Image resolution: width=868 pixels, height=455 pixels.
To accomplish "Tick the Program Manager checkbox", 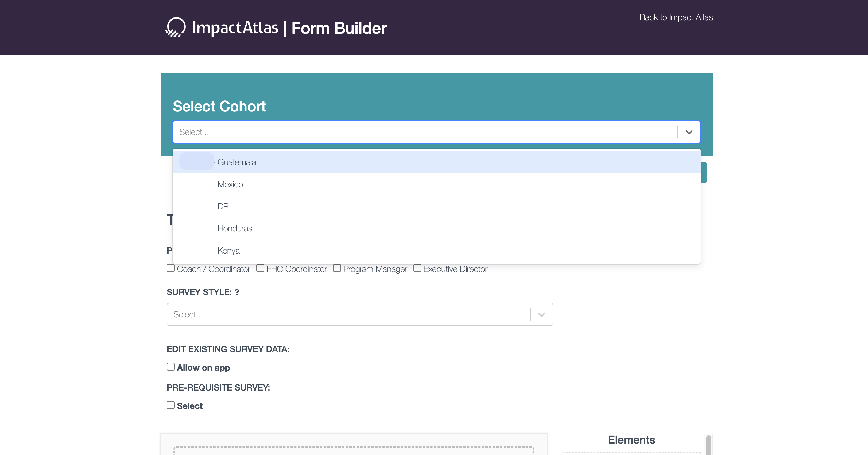I will click(x=337, y=268).
